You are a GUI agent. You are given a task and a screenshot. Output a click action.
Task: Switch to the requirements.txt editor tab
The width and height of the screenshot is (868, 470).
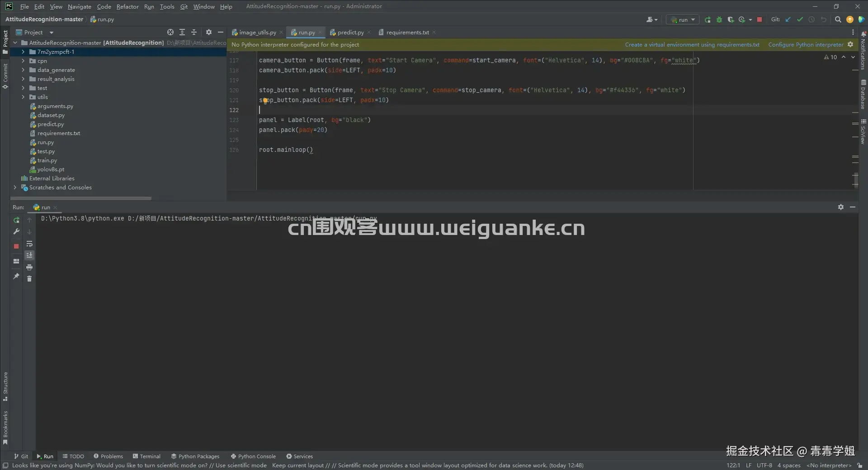[x=407, y=32]
